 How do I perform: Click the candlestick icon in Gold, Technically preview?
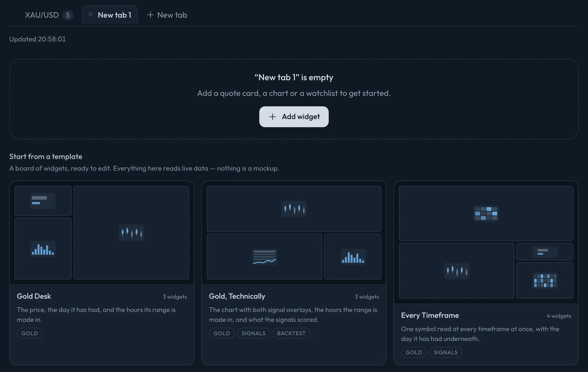pyautogui.click(x=294, y=209)
